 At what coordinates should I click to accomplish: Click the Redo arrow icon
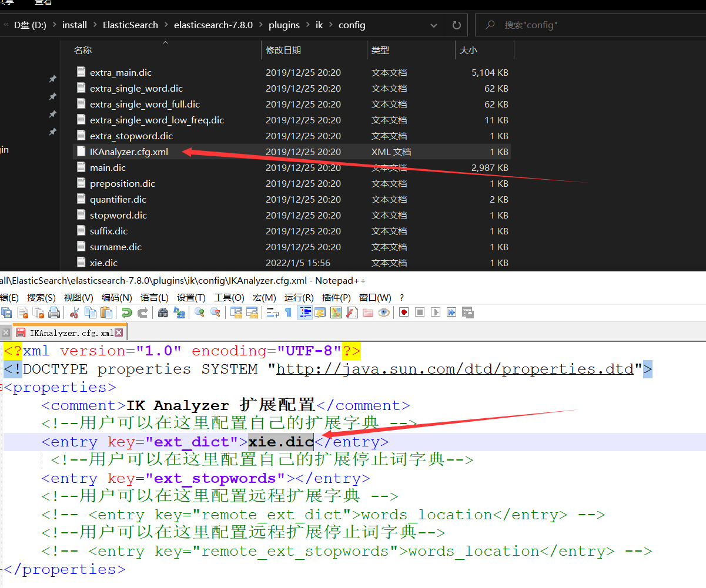pyautogui.click(x=142, y=313)
